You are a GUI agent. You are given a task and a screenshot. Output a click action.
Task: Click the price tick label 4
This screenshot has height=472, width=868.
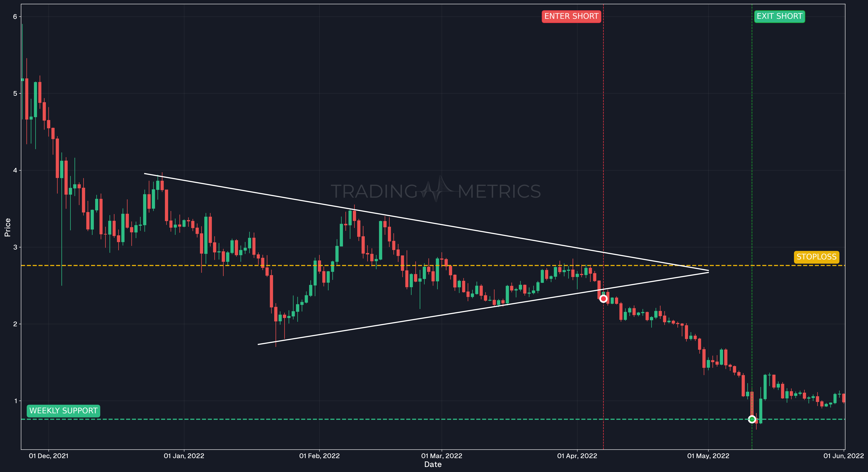point(15,170)
